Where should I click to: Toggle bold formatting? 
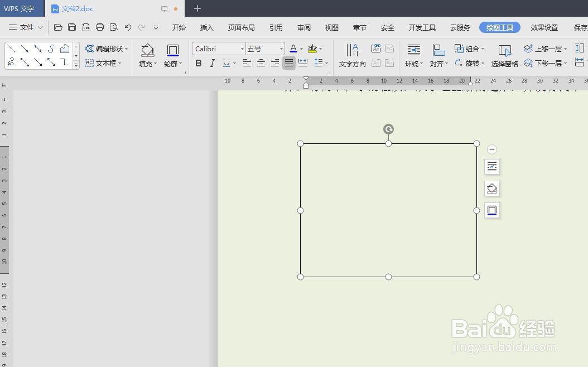coord(199,64)
